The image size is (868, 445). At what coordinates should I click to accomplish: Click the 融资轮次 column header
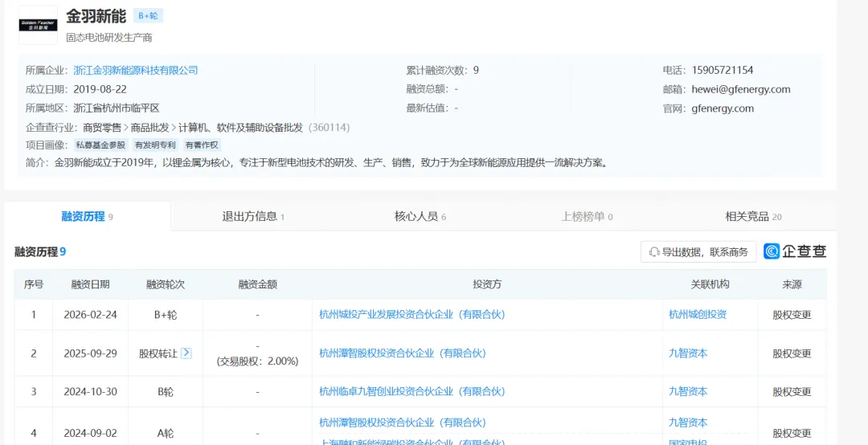tap(166, 284)
